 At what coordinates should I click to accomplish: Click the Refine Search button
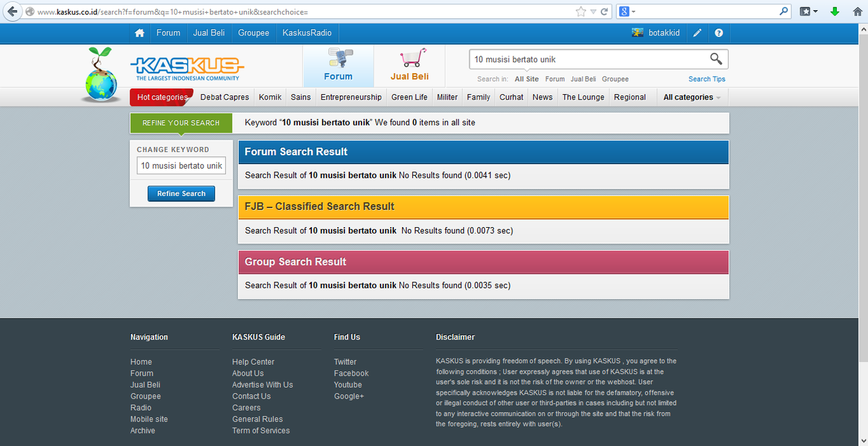181,194
